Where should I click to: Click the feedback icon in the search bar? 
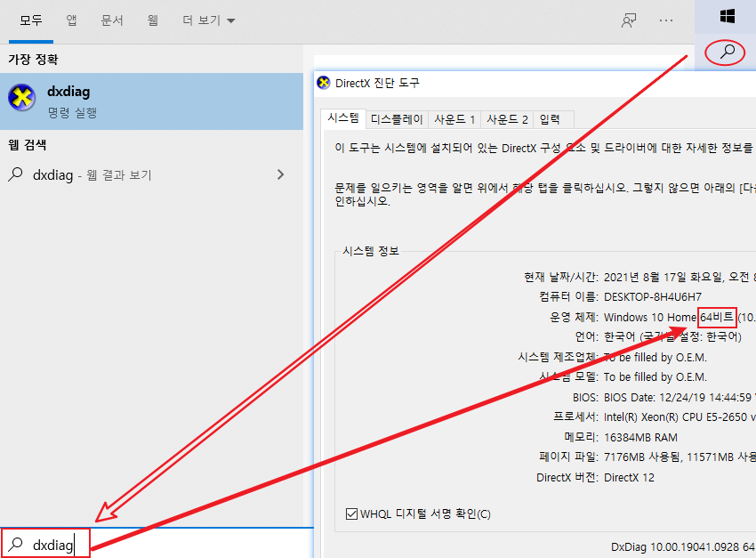click(x=629, y=20)
